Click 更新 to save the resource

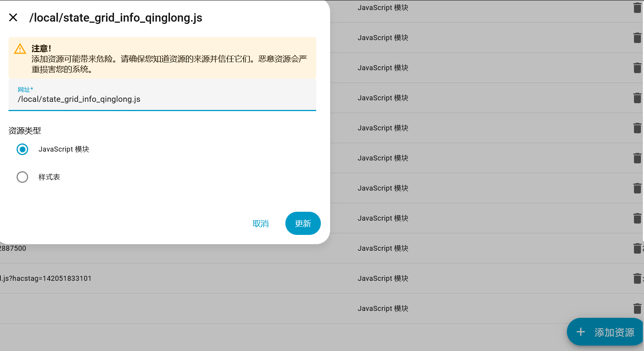(x=303, y=223)
